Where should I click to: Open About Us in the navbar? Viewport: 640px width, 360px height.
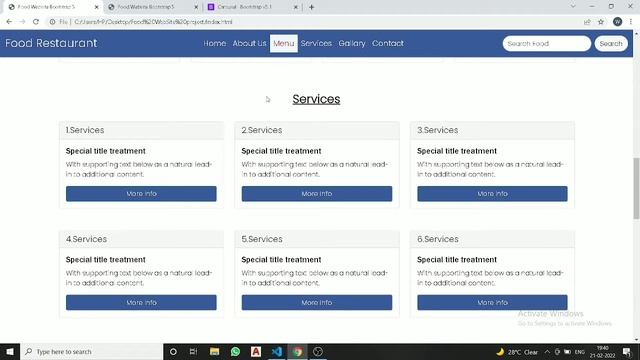(x=249, y=43)
